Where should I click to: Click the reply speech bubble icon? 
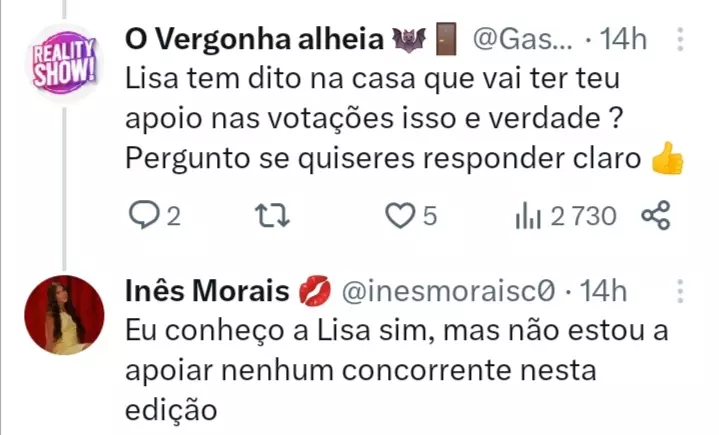pos(145,215)
